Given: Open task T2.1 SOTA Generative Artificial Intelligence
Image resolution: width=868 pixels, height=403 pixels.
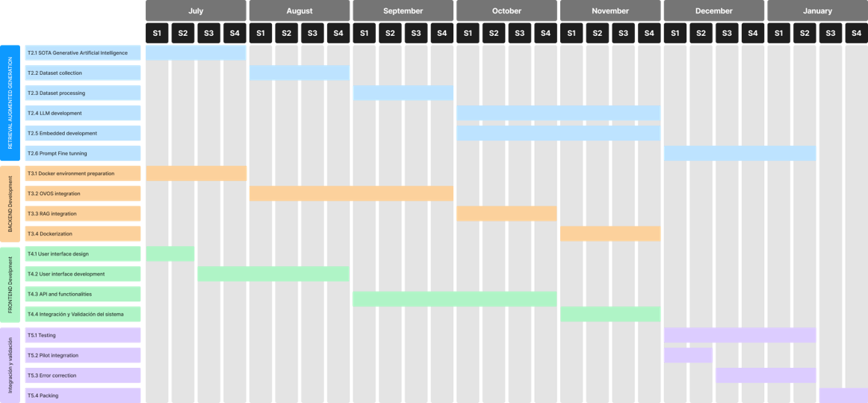Looking at the screenshot, I should pyautogui.click(x=83, y=53).
